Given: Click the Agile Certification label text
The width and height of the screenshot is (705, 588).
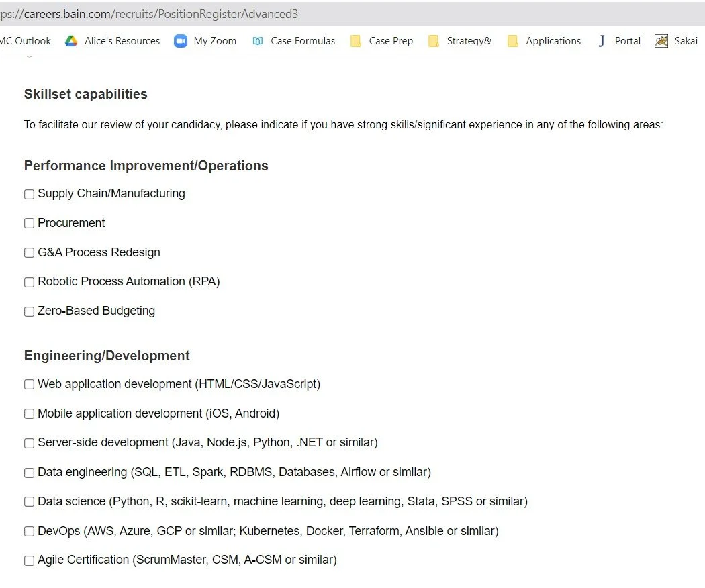Looking at the screenshot, I should tap(187, 560).
